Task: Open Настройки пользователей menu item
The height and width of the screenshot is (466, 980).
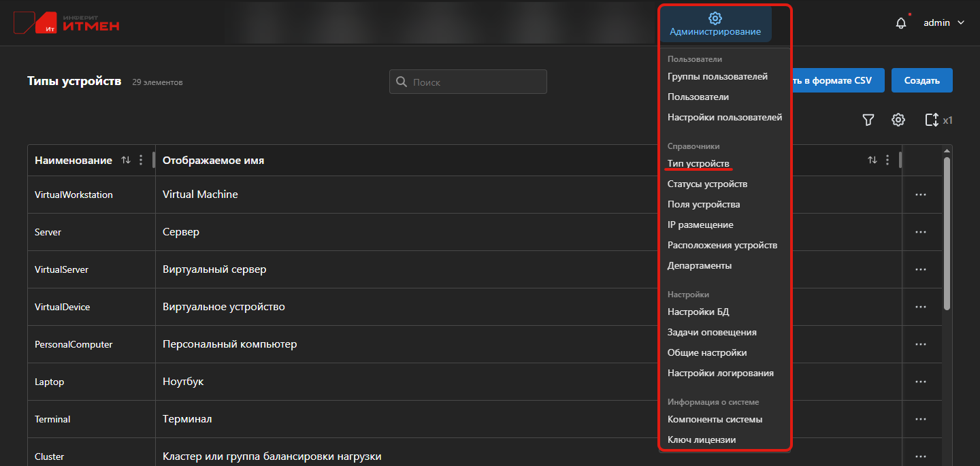Action: 725,117
